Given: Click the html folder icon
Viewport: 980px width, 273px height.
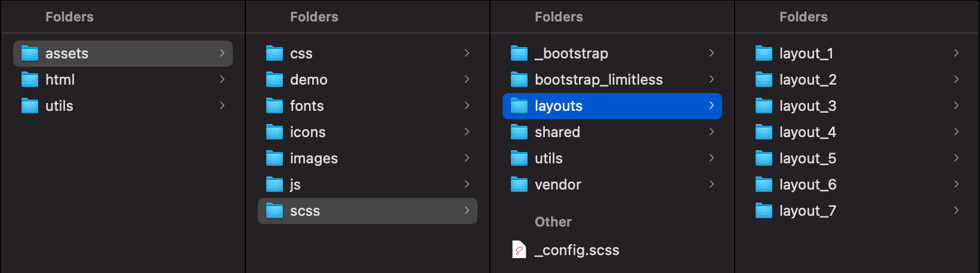Looking at the screenshot, I should [30, 80].
